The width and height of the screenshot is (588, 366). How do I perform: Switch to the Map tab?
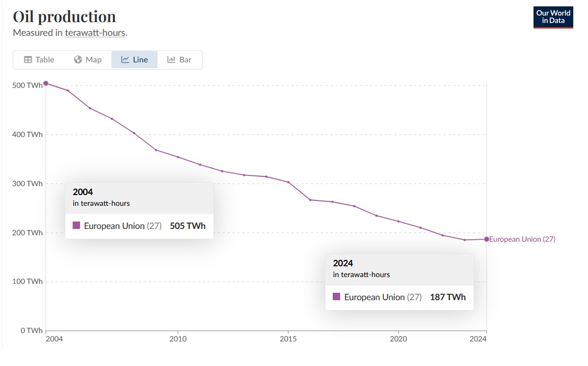pos(88,59)
